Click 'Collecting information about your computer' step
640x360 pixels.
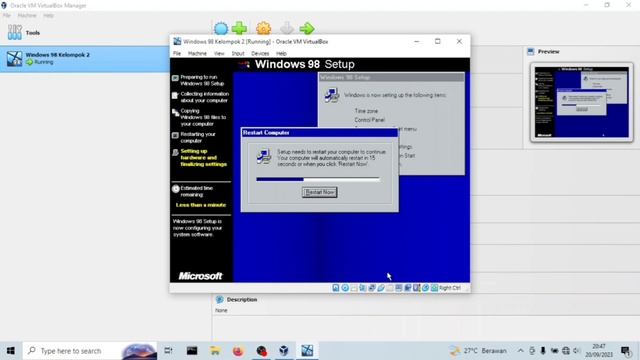click(204, 97)
